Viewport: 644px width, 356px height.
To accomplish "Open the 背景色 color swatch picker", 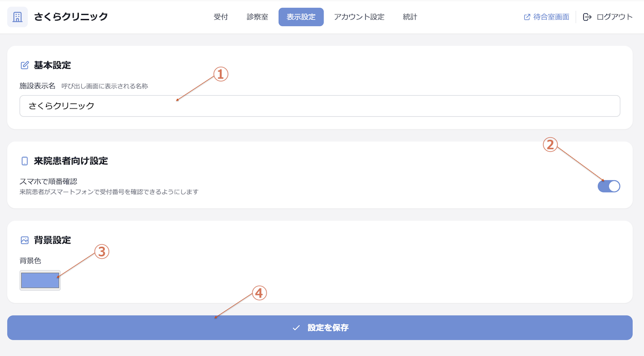I will (x=40, y=280).
